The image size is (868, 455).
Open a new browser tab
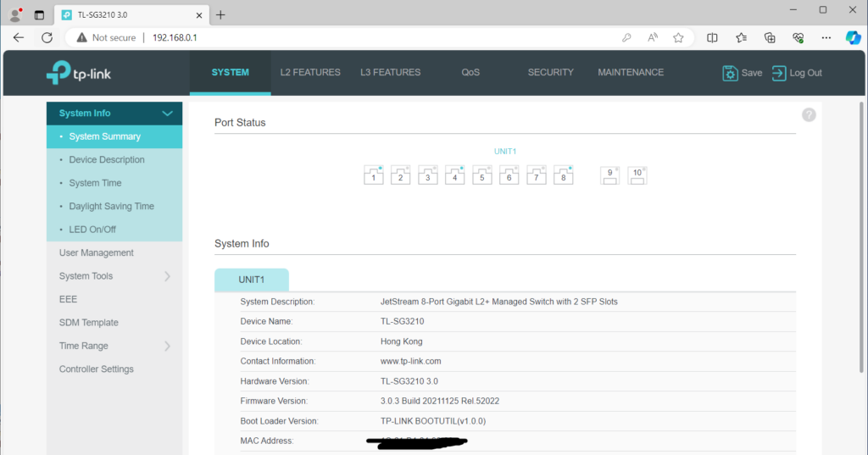point(220,15)
